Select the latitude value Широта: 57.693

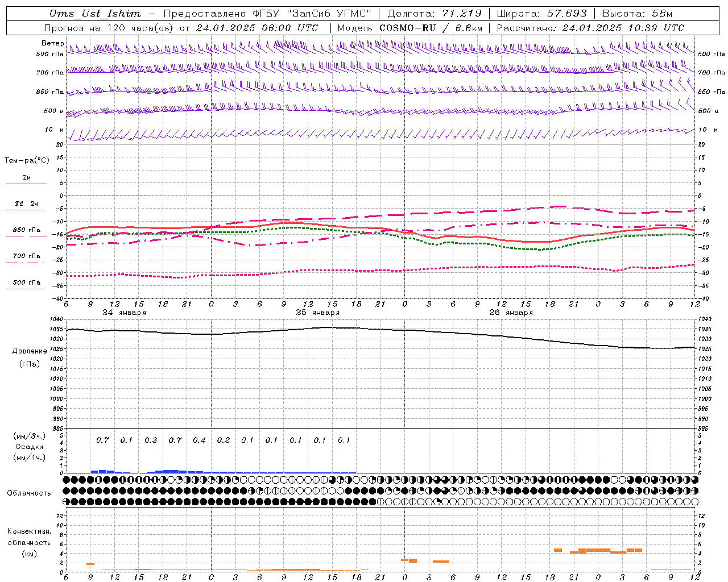click(x=541, y=14)
